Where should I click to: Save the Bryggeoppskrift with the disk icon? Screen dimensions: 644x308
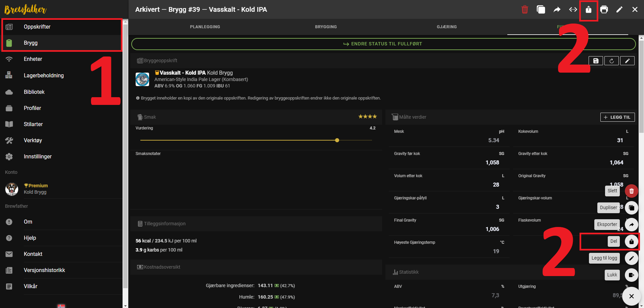[596, 61]
